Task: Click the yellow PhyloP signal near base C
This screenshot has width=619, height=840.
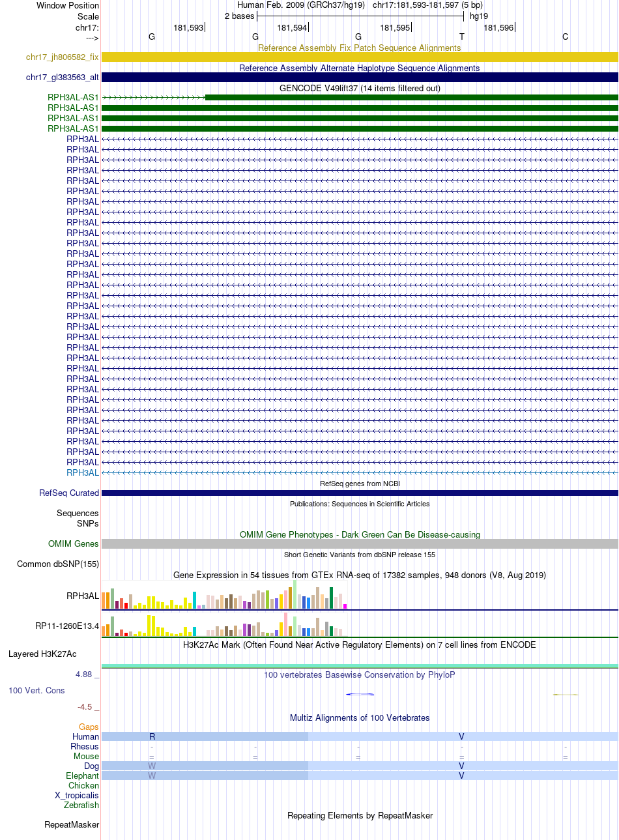Action: pyautogui.click(x=566, y=695)
